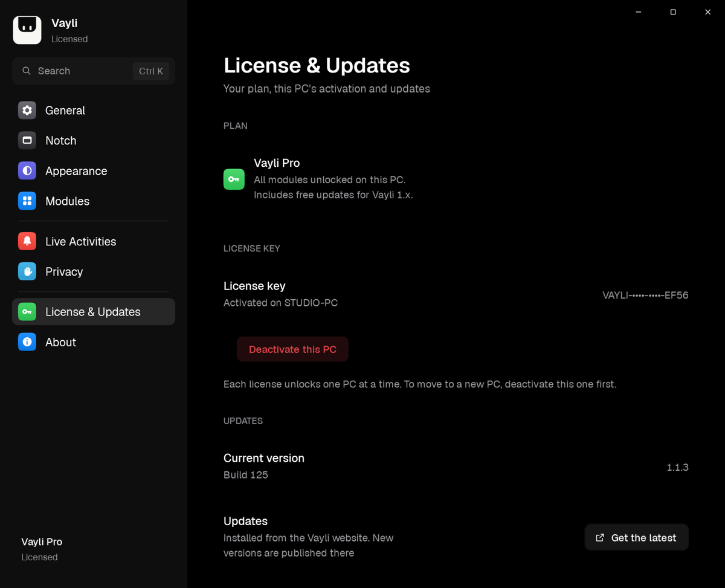725x588 pixels.
Task: Switch to the Modules section
Action: (94, 201)
